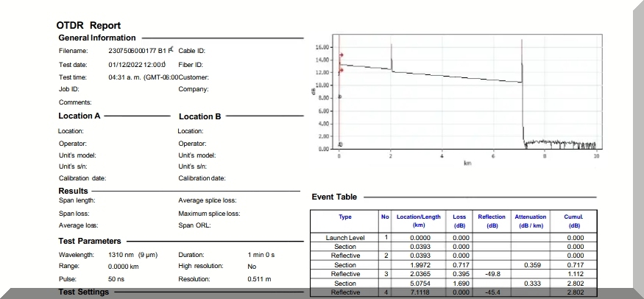Click the Job ID label

[69, 89]
